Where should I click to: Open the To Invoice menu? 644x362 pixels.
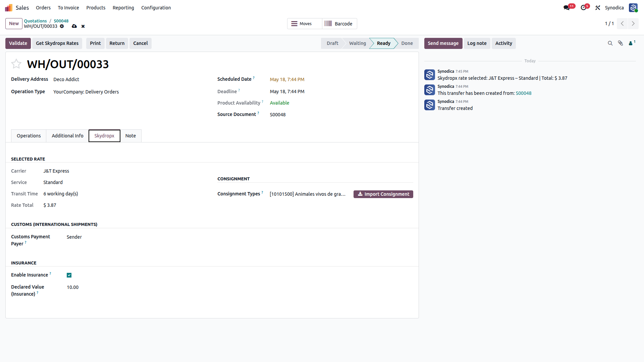tap(68, 8)
